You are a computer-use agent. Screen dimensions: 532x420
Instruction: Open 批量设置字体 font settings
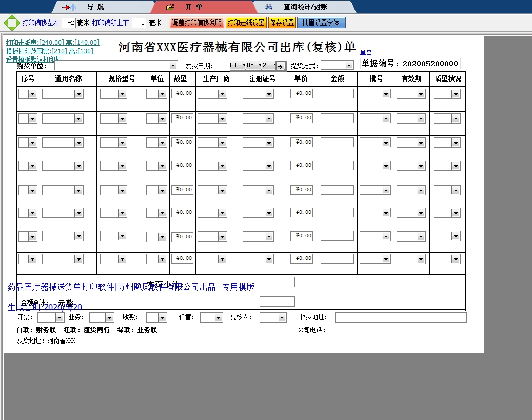click(321, 22)
